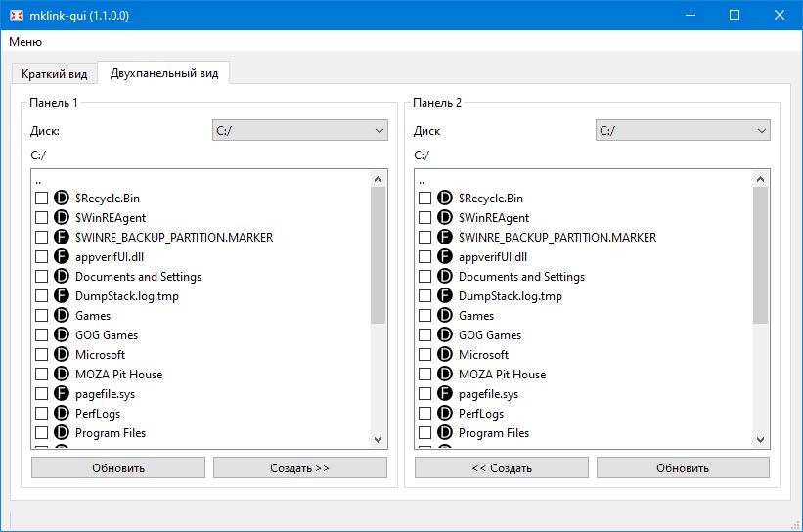Image resolution: width=803 pixels, height=532 pixels.
Task: Click the D icon of $WinREAgent in Panel 2
Action: tap(445, 217)
